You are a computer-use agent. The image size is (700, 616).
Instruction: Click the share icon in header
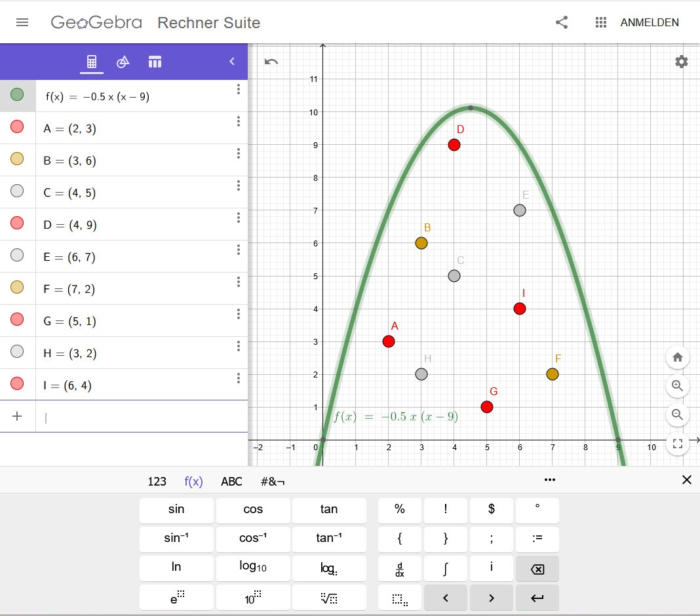[562, 22]
